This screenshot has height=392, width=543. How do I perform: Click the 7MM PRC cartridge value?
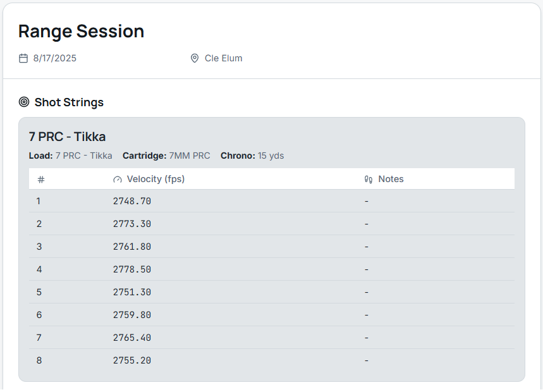[x=190, y=156]
